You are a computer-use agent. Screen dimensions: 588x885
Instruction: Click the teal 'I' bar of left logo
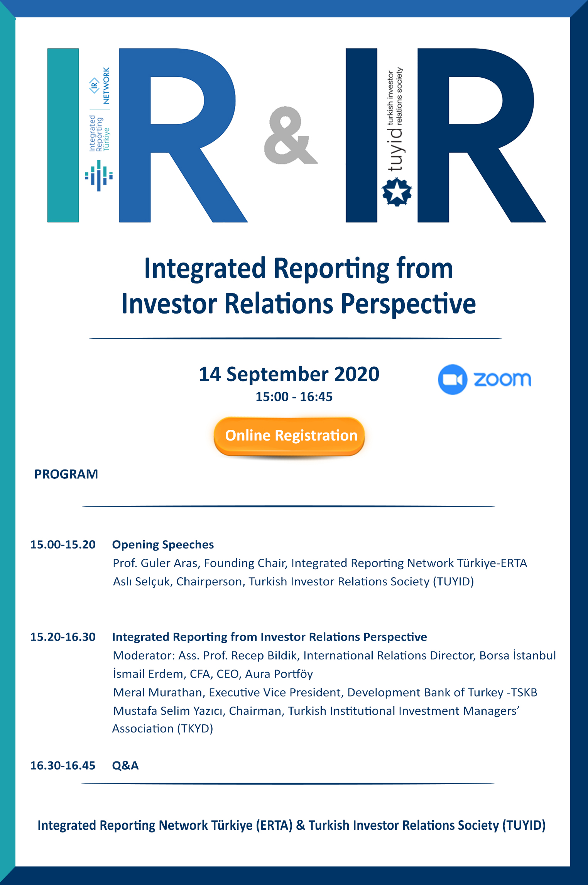[x=63, y=135]
